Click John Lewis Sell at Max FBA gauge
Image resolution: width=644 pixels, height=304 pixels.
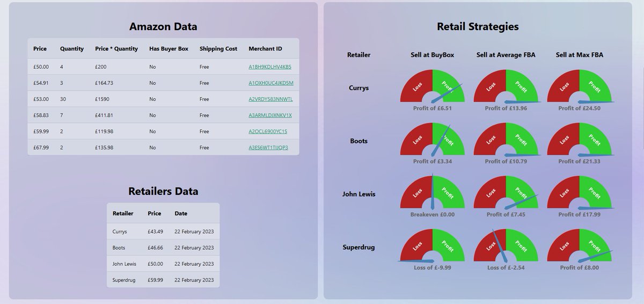pyautogui.click(x=580, y=192)
